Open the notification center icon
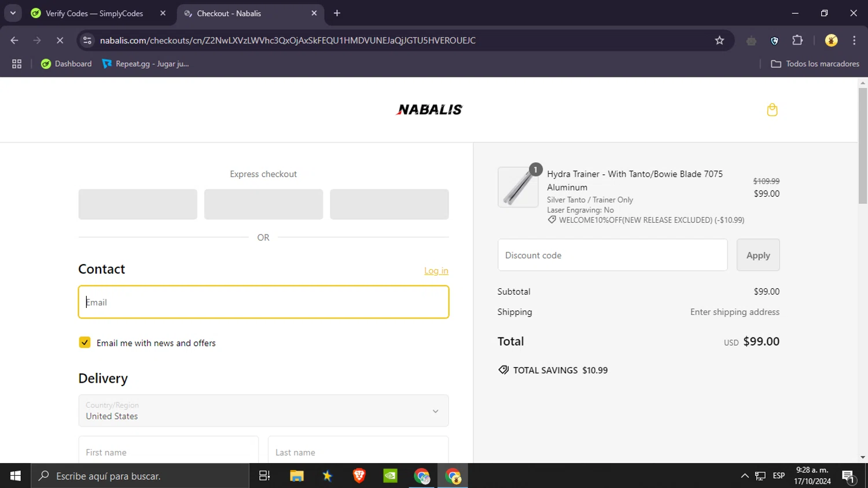Viewport: 868px width, 488px height. pos(849,476)
